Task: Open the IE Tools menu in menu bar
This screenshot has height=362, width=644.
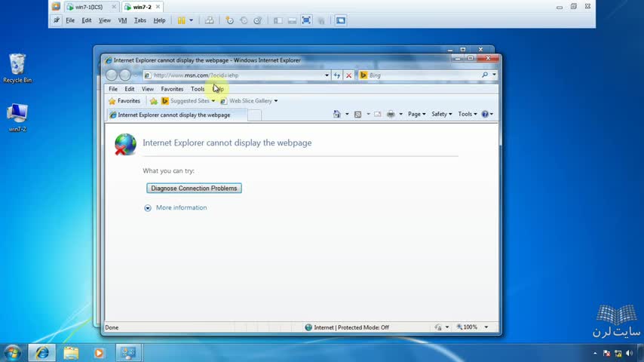Action: (198, 89)
